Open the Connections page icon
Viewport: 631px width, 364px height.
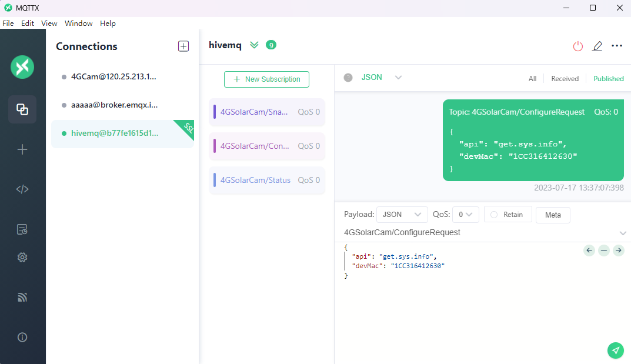point(22,109)
